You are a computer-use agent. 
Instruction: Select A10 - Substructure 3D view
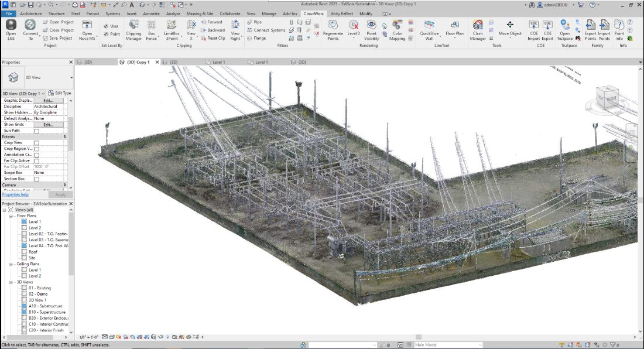pos(45,306)
